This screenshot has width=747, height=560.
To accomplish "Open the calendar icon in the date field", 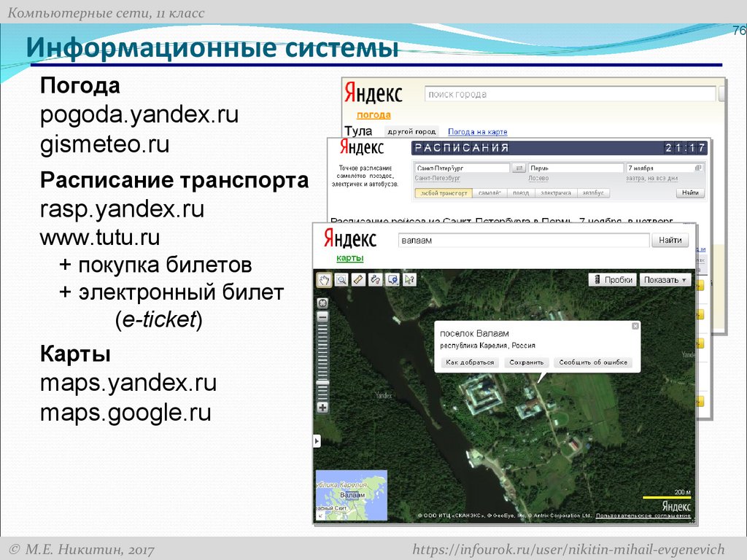I will pyautogui.click(x=698, y=168).
